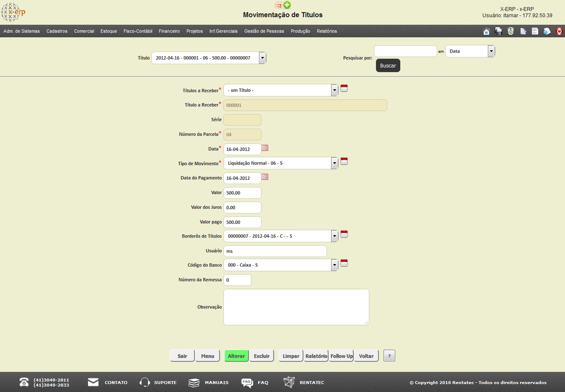The height and width of the screenshot is (392, 565).
Task: Click the Pesquisar por search field
Action: [x=405, y=51]
